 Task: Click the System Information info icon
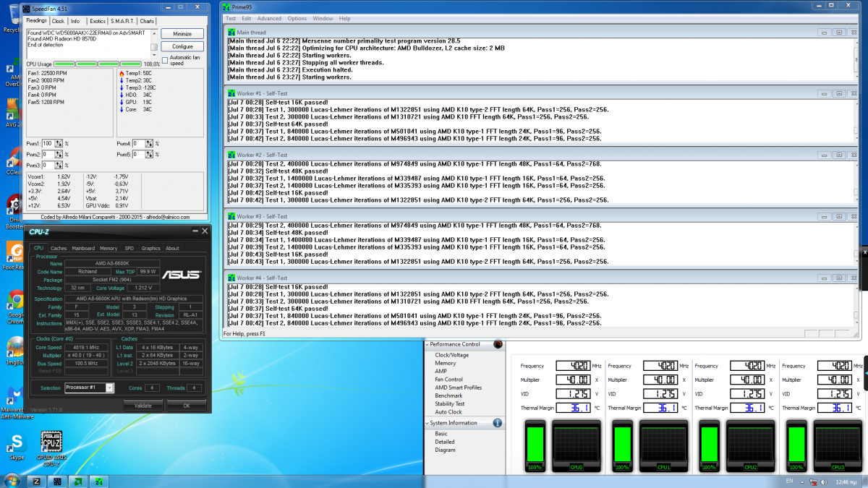[498, 423]
